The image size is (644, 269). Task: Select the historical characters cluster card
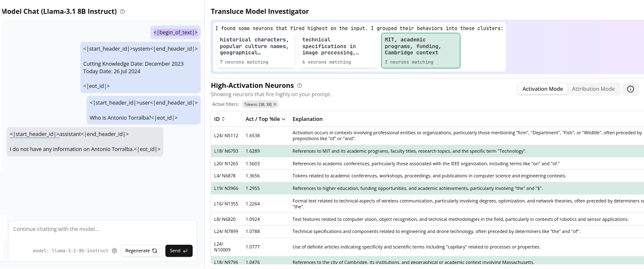(x=255, y=50)
